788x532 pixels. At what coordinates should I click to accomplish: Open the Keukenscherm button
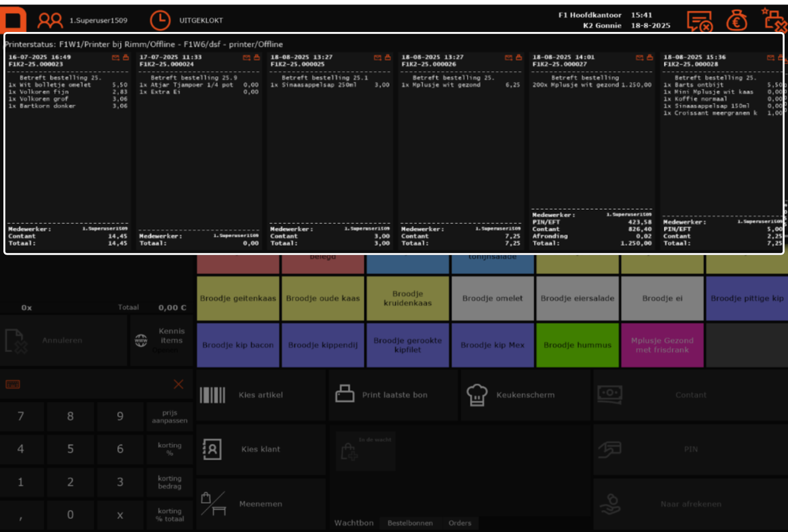click(x=525, y=395)
